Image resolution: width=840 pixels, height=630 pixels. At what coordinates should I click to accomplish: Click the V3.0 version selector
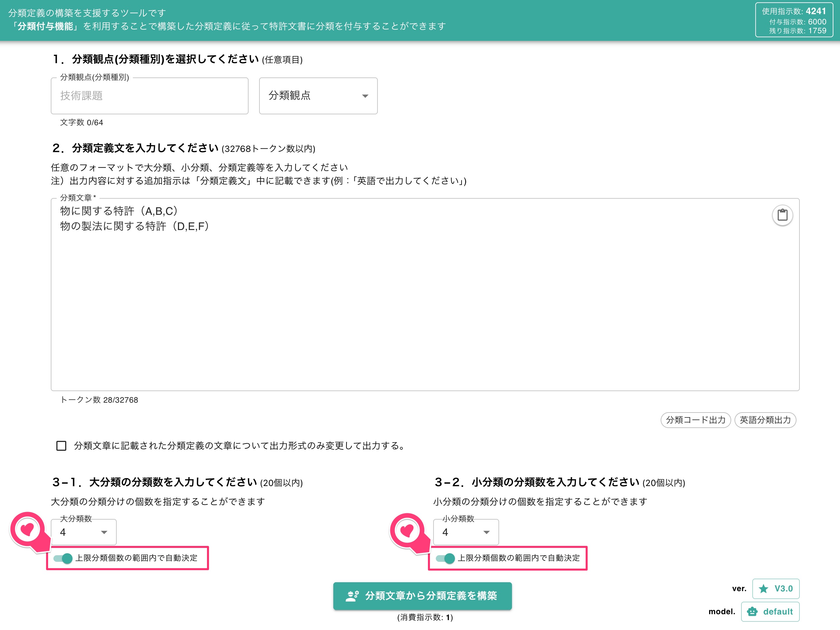(x=776, y=589)
